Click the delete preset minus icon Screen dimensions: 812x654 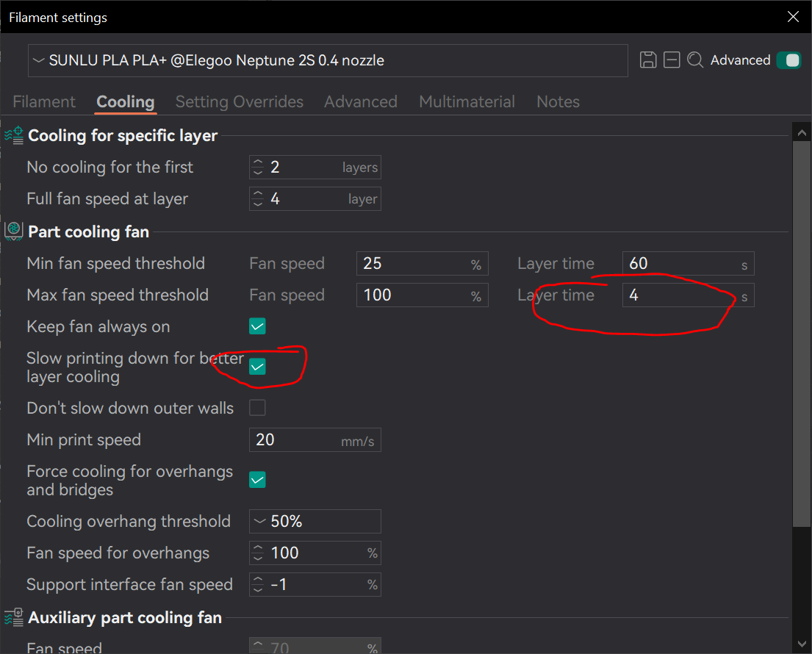click(672, 60)
